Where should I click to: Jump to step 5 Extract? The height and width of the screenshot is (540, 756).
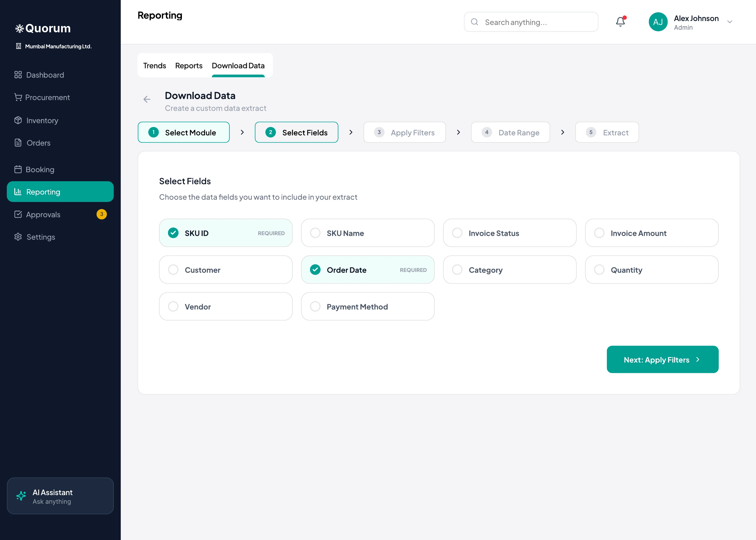(607, 132)
